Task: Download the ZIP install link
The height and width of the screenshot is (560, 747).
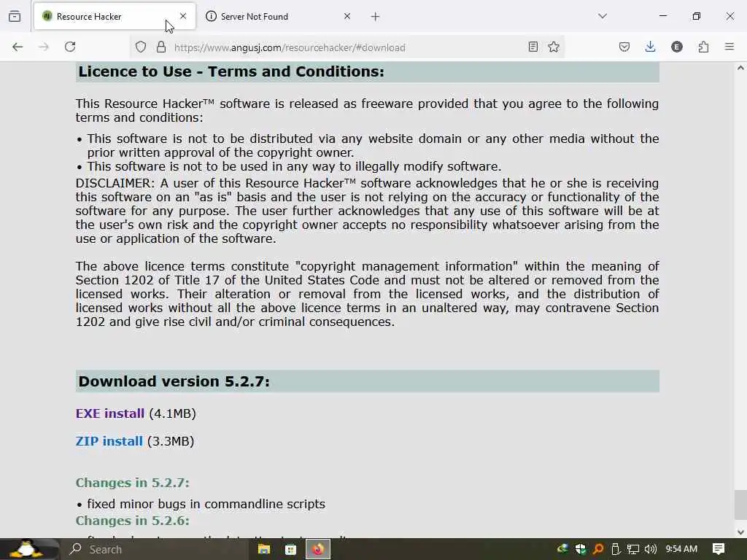Action: coord(109,441)
